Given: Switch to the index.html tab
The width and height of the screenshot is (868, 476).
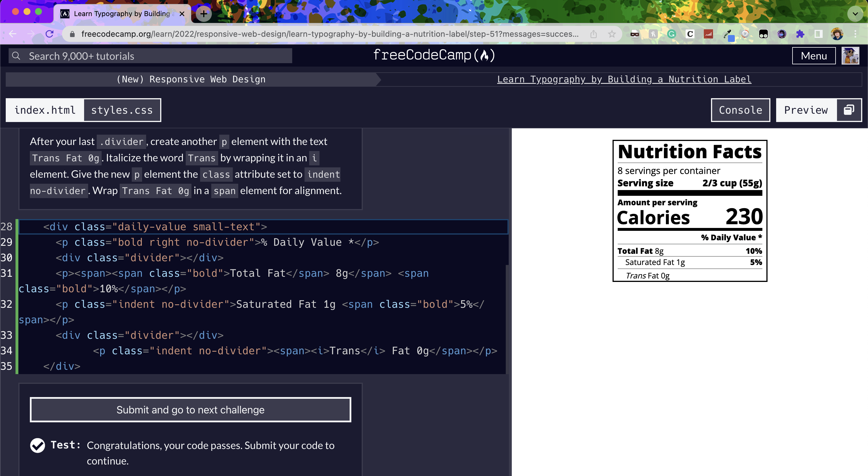Looking at the screenshot, I should click(x=45, y=110).
